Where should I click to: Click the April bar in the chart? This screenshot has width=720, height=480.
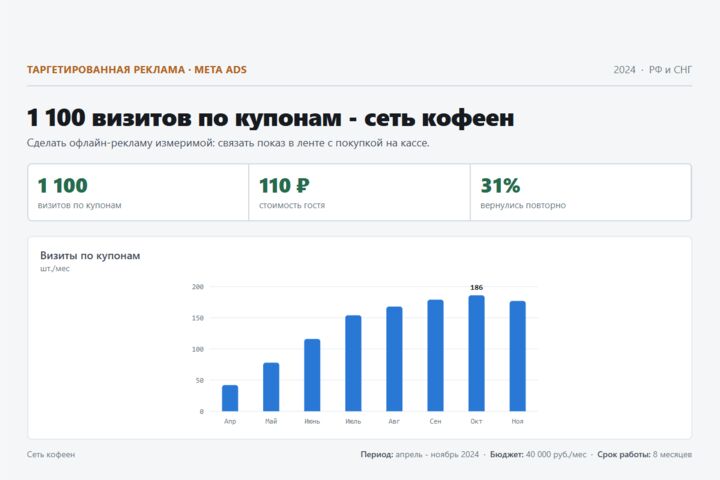pyautogui.click(x=230, y=398)
